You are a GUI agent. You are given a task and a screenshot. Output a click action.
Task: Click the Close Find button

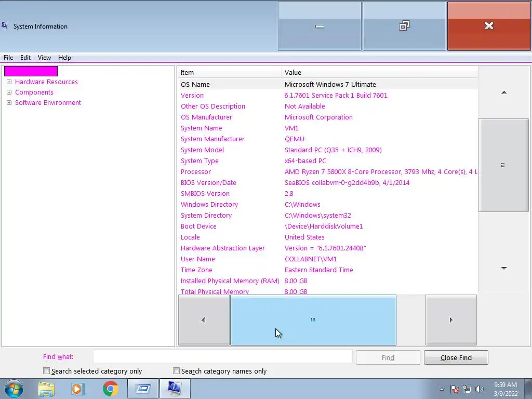pos(456,357)
